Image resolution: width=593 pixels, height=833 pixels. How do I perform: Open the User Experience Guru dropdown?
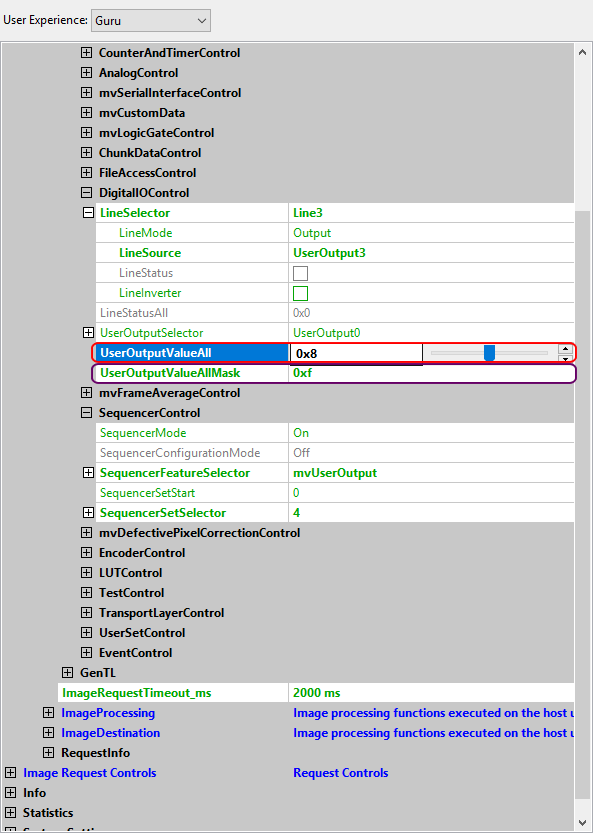click(151, 21)
